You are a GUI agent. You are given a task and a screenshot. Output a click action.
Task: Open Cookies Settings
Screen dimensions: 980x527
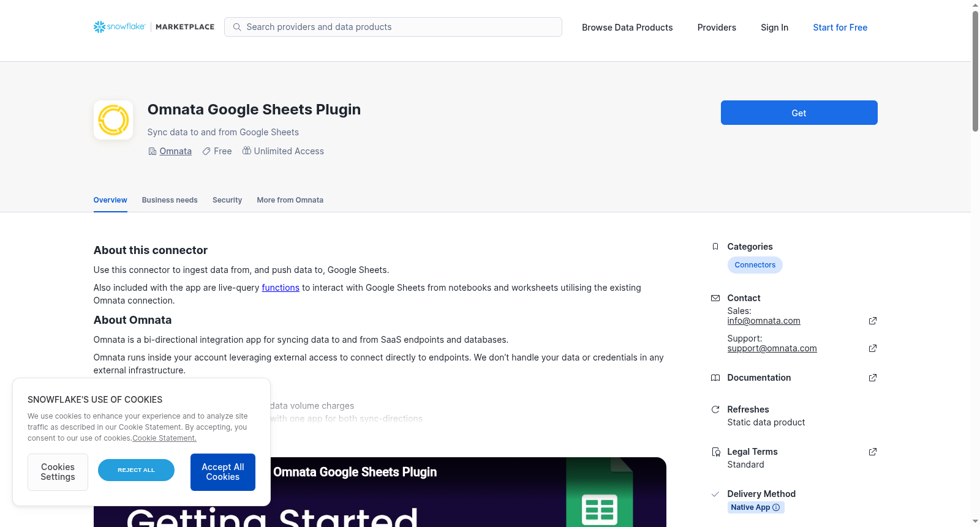point(58,472)
